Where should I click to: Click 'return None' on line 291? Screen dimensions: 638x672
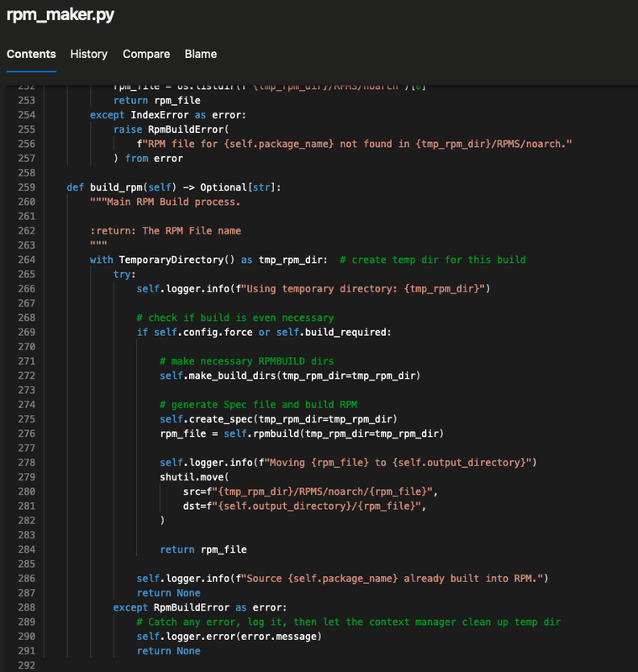coord(168,651)
